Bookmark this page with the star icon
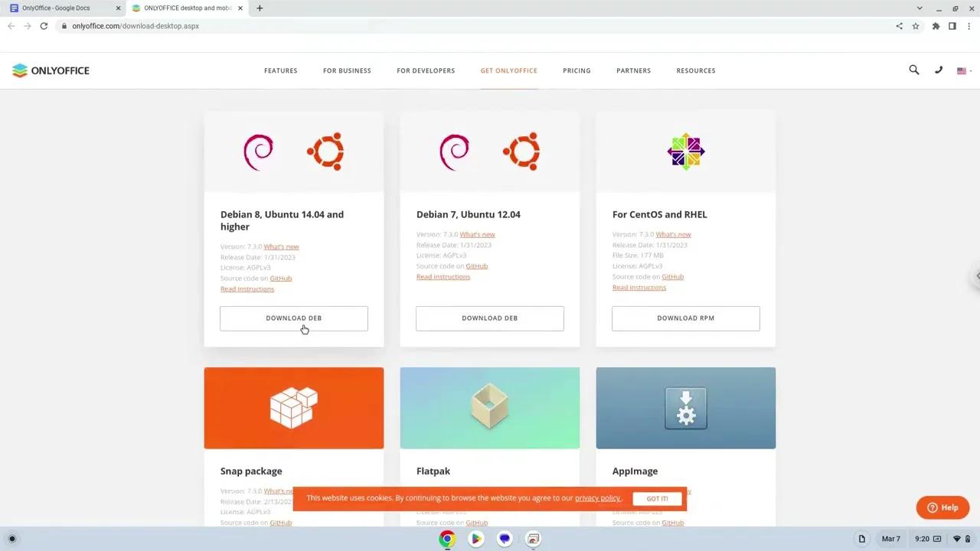Image resolution: width=980 pixels, height=551 pixels. coord(916,25)
